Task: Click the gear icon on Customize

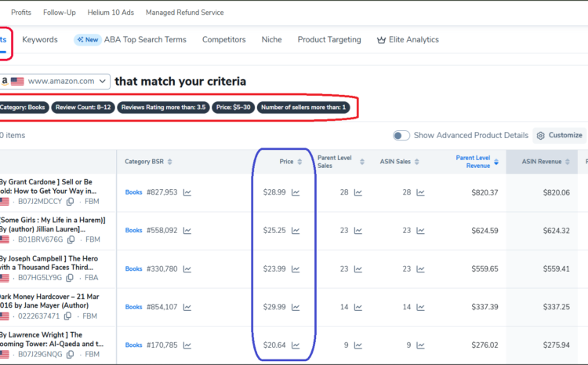Action: click(x=540, y=136)
